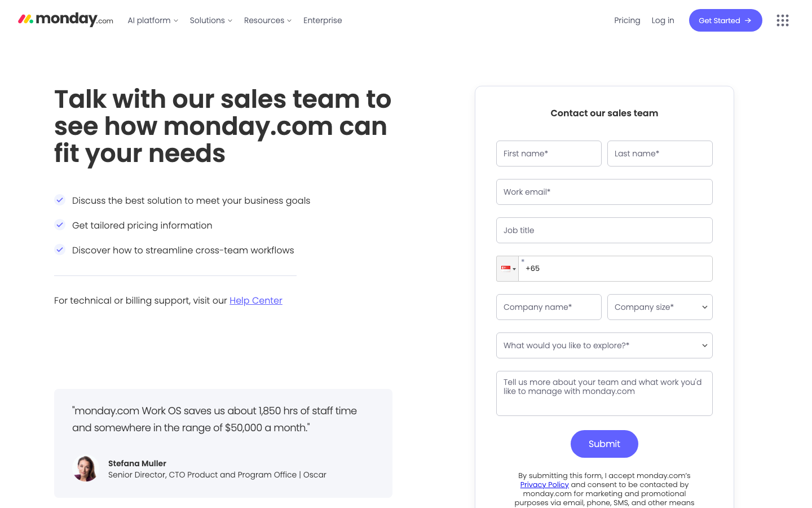
Task: Click the Singapore flag country selector
Action: tap(508, 269)
